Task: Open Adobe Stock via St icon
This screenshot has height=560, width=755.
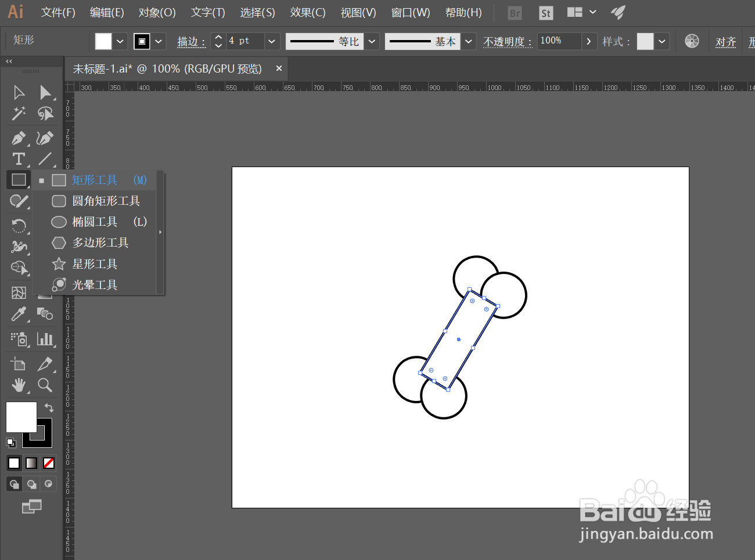Action: (x=546, y=13)
